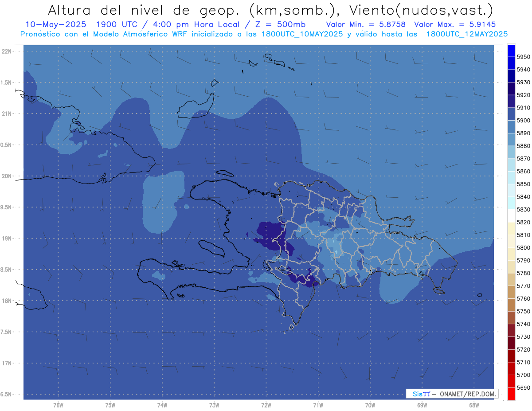Pick the dark maroon swatch between 5720 and 5730

511,343
